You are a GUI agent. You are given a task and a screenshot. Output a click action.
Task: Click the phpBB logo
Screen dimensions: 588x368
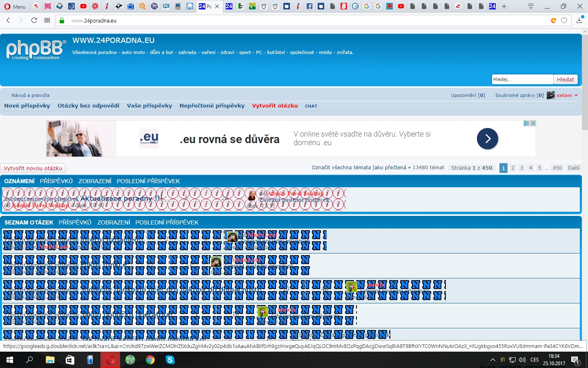click(36, 50)
